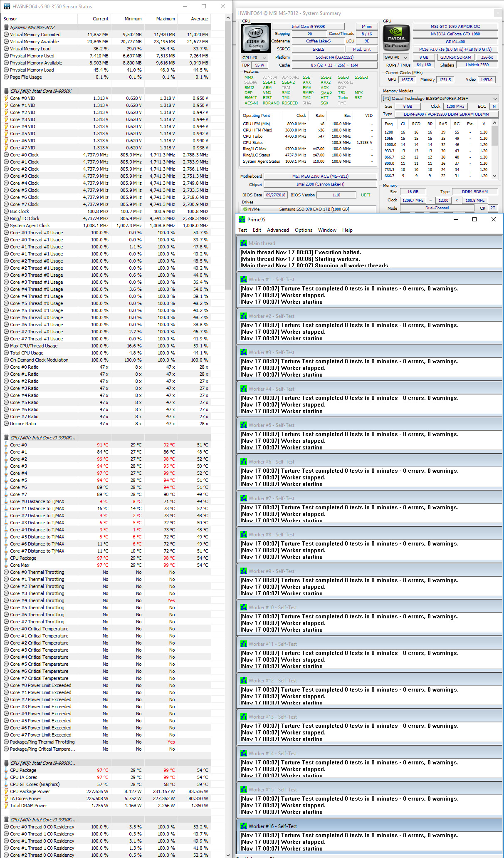Click the HWiNFO64 Sensor Status title bar icon
Viewport: 504px width, 858px height.
pyautogui.click(x=7, y=7)
